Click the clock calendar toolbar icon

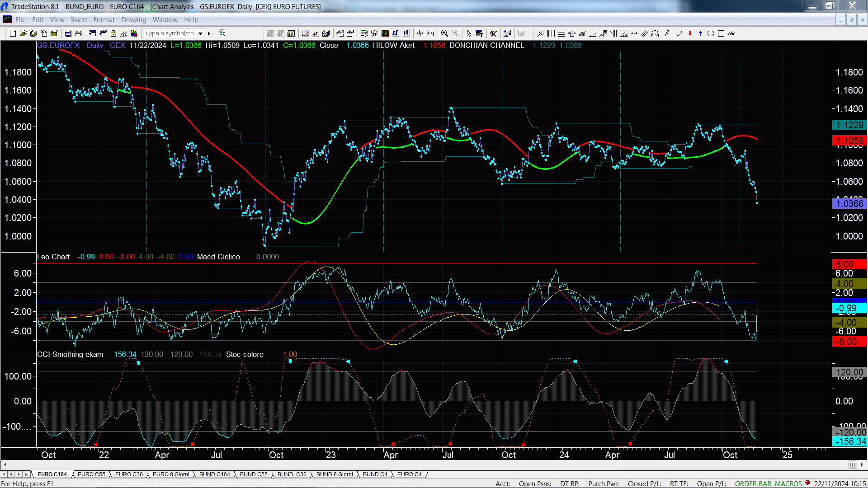tap(364, 33)
